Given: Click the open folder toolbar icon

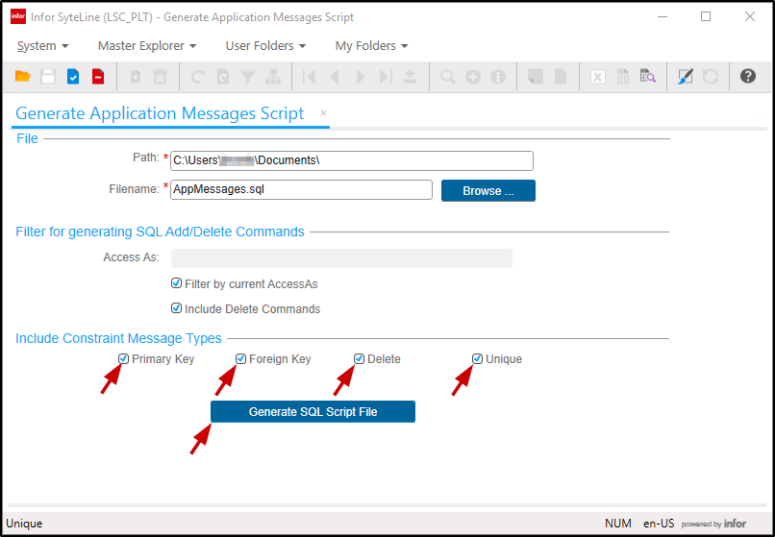Looking at the screenshot, I should pos(23,77).
